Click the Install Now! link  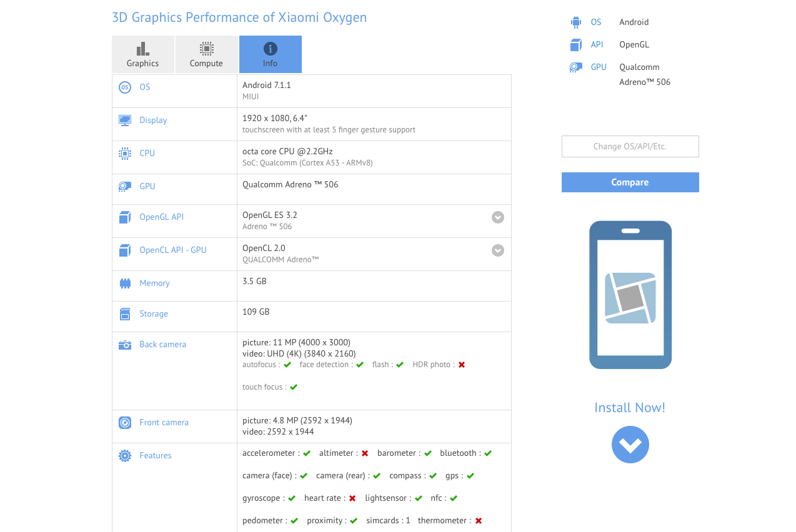(x=630, y=408)
